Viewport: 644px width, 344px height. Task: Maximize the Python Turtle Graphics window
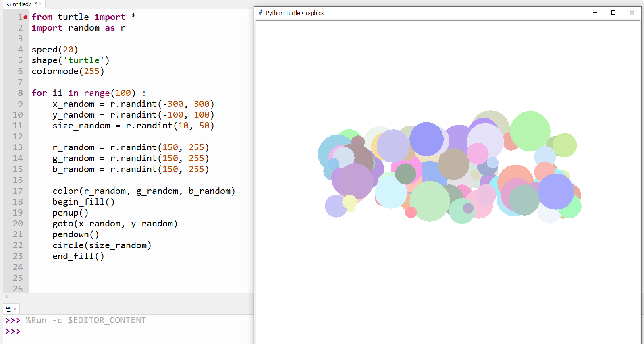613,12
